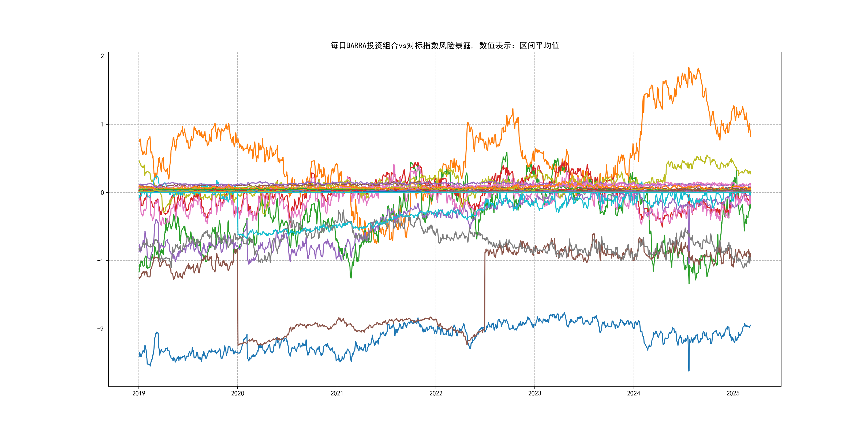Click the y-axis label −2
The height and width of the screenshot is (434, 868).
100,329
